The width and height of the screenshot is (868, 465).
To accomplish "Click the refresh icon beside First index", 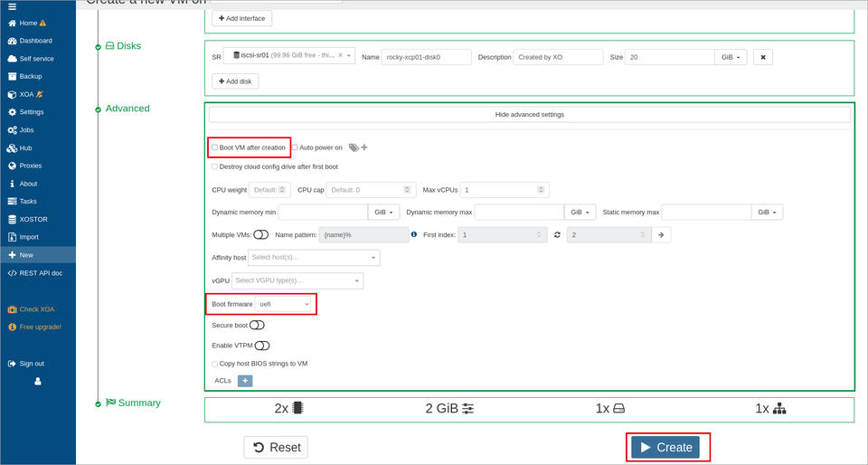I will (x=558, y=234).
